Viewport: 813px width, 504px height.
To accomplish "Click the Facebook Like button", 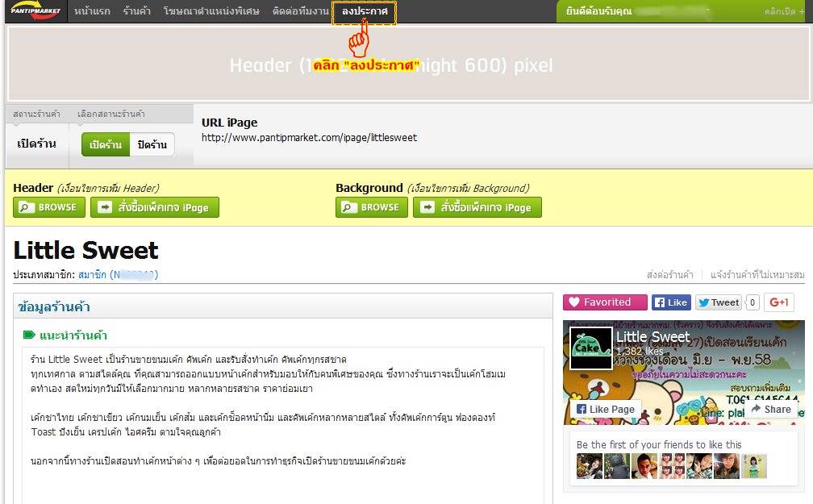I will [671, 302].
